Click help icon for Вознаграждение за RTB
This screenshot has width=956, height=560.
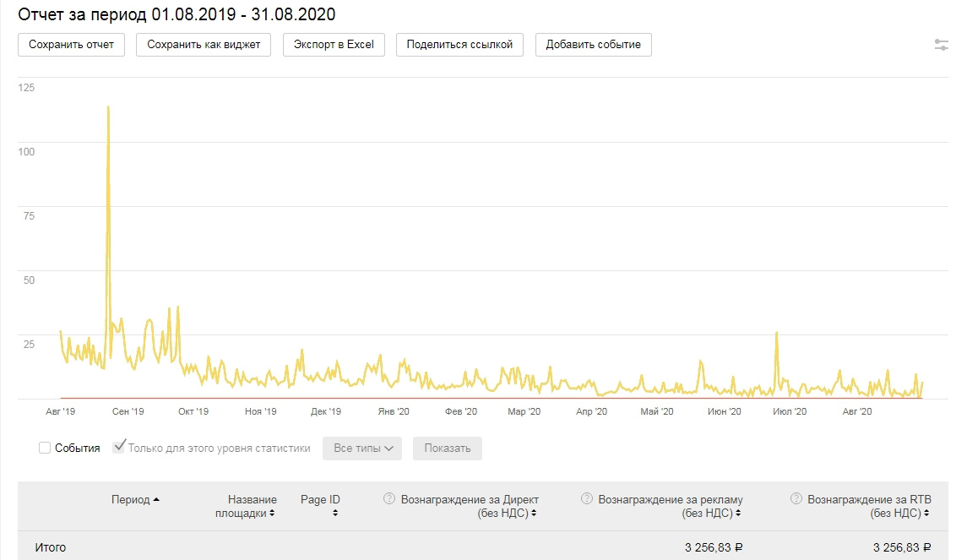click(x=796, y=498)
